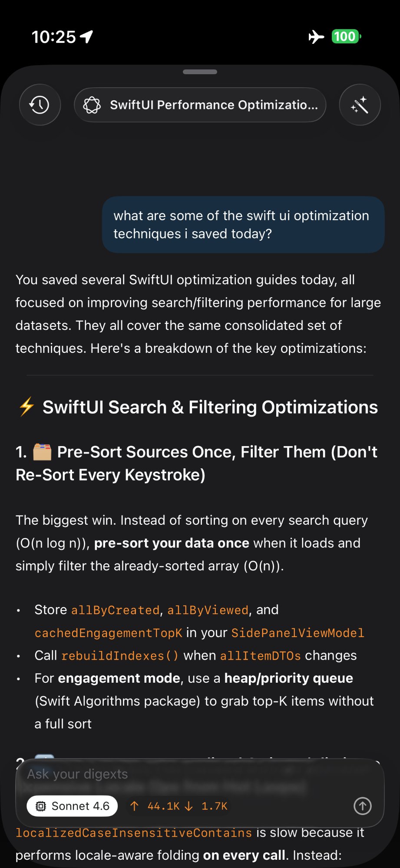Tap the SidePanelViewModel code term
Screen dimensions: 400x868
click(298, 633)
